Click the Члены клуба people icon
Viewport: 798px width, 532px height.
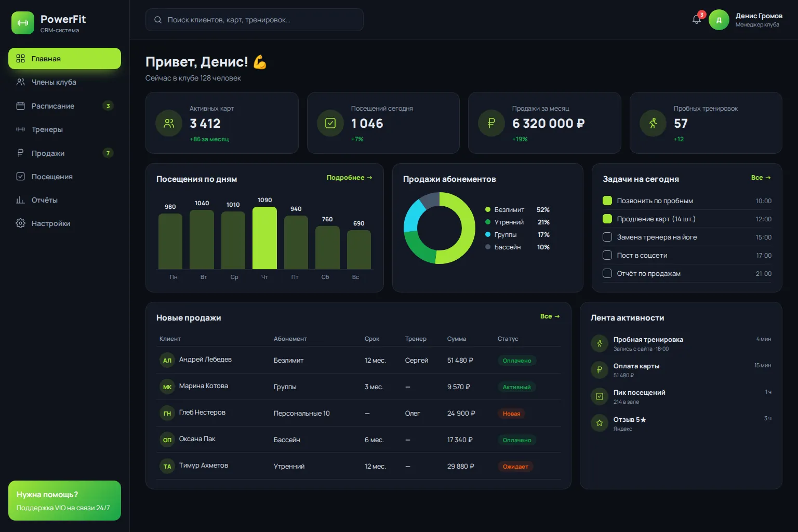point(20,82)
